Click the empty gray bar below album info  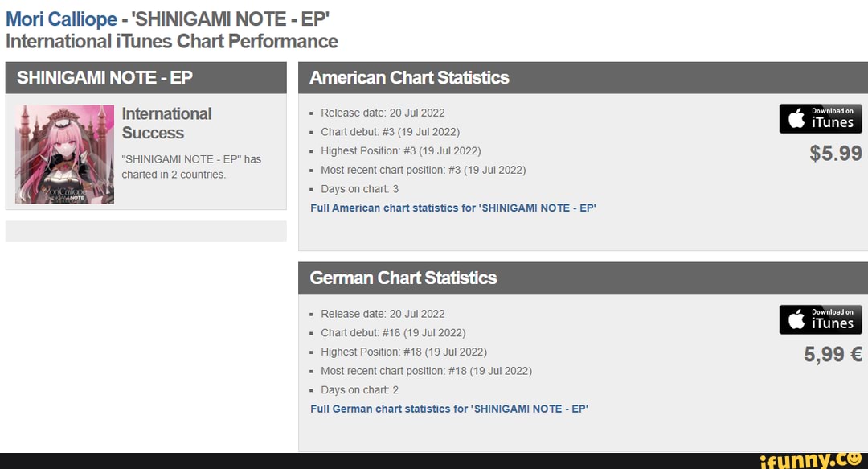(x=147, y=232)
